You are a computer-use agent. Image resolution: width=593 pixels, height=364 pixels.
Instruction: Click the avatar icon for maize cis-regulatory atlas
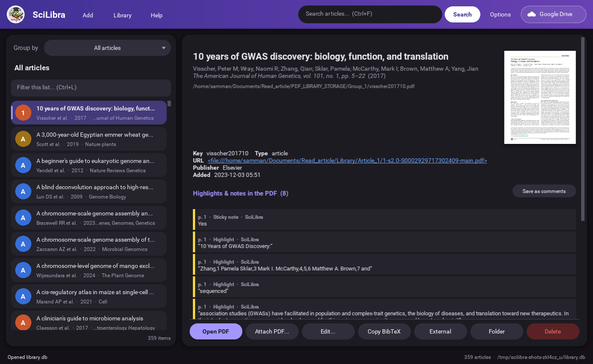(x=23, y=297)
